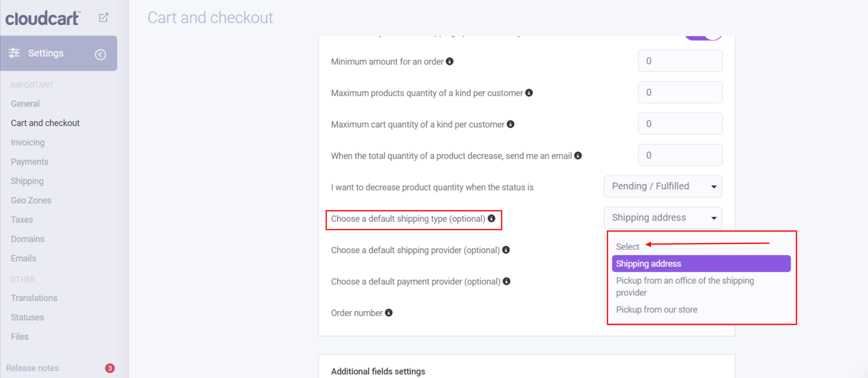Click info icon next to Maximum products quantity
Screen dimensions: 868x378
coord(529,93)
